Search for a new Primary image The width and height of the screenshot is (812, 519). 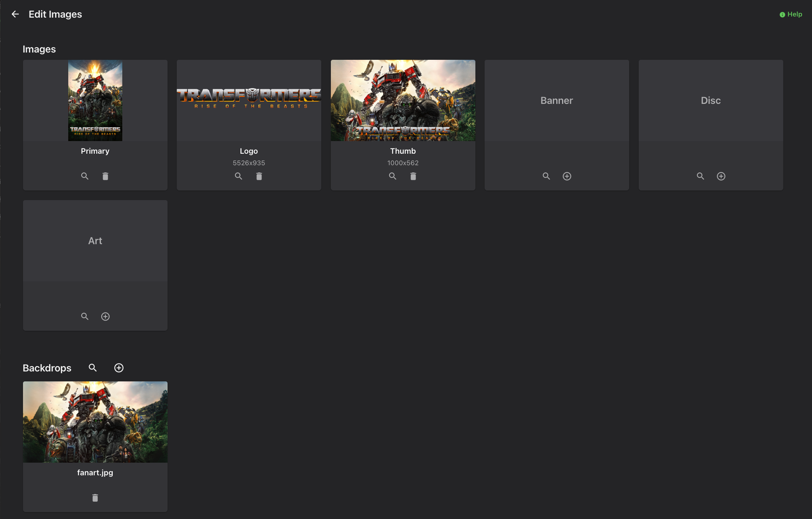click(85, 176)
